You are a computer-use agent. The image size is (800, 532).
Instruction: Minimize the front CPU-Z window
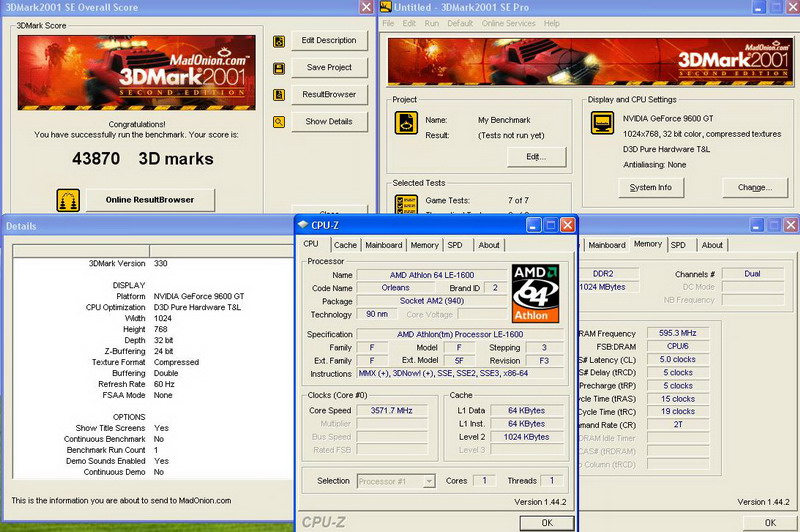pyautogui.click(x=533, y=225)
